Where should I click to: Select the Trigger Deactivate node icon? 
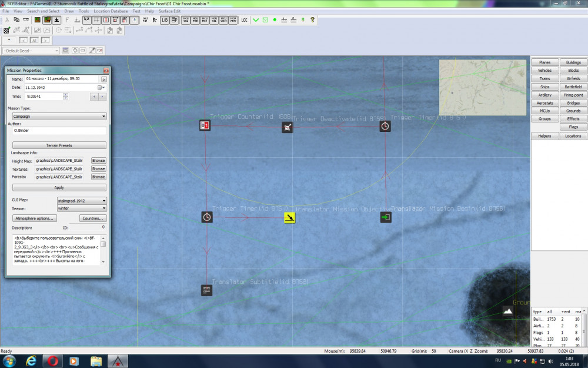[287, 127]
